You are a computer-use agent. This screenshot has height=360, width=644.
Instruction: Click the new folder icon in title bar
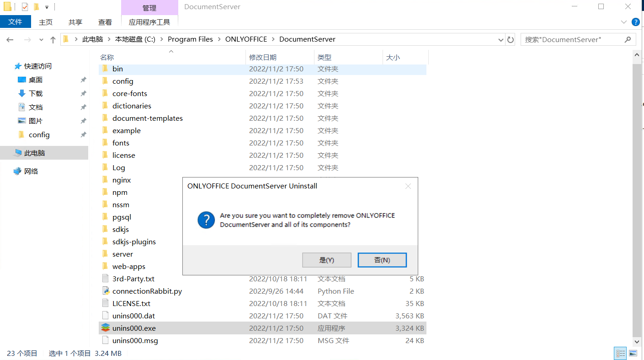pyautogui.click(x=37, y=7)
